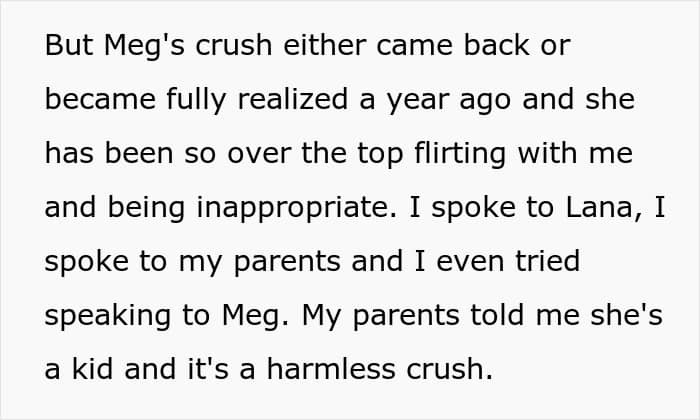700x420 pixels.
Task: Click the words 'I even tried'
Action: (497, 262)
